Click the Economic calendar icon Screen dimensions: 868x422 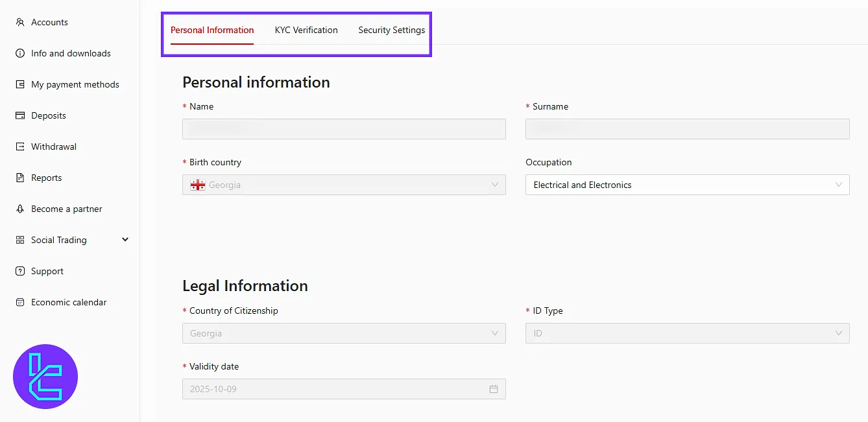pyautogui.click(x=19, y=302)
